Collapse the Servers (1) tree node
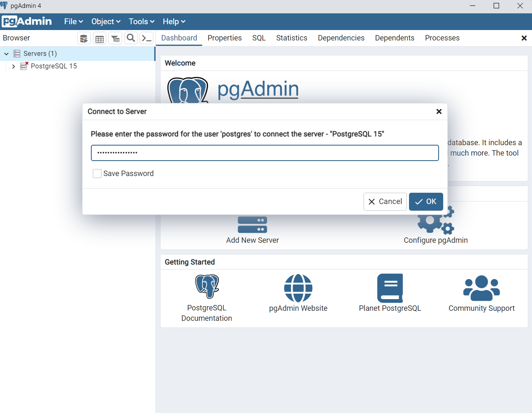 coord(6,54)
